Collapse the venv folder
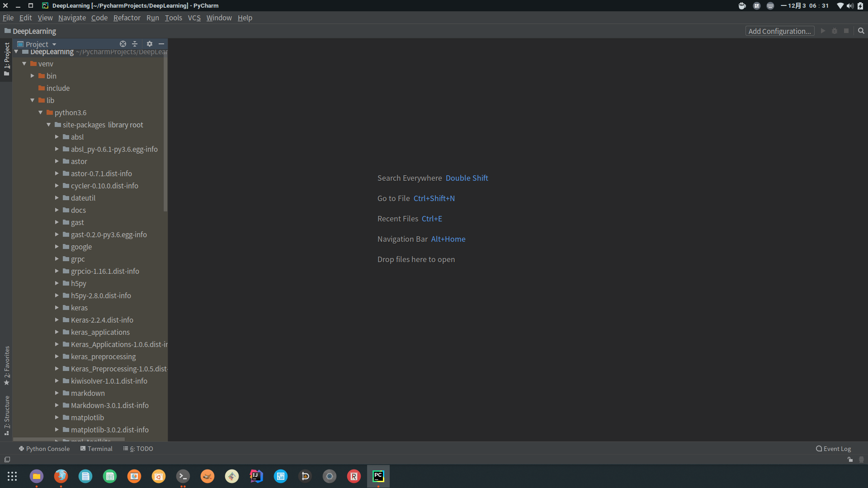Viewport: 868px width, 488px height. click(x=24, y=64)
